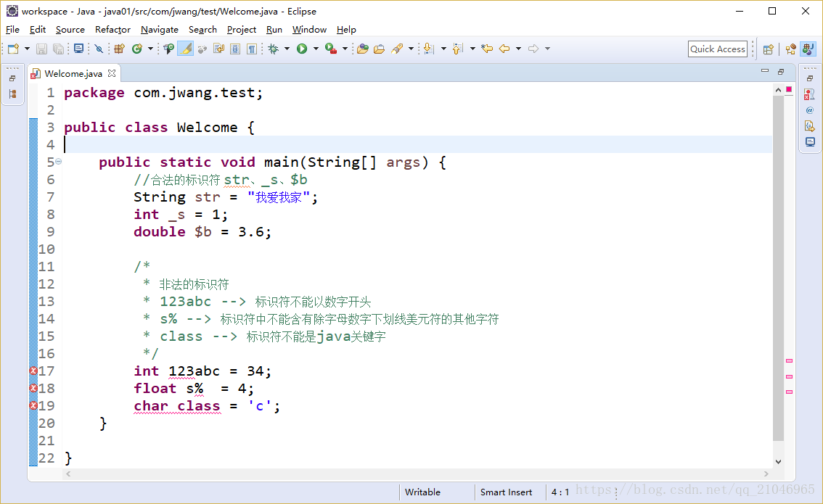Open the Run menu
823x504 pixels.
tap(274, 29)
